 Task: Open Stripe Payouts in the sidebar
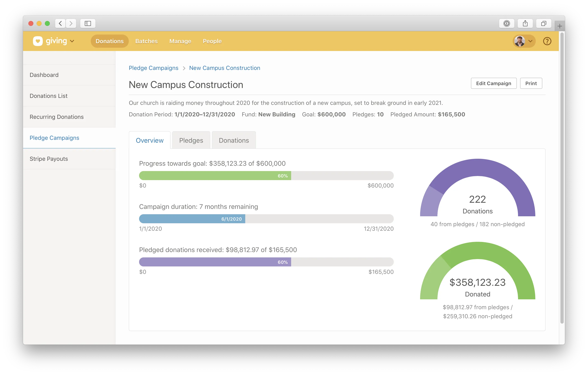[x=49, y=159]
